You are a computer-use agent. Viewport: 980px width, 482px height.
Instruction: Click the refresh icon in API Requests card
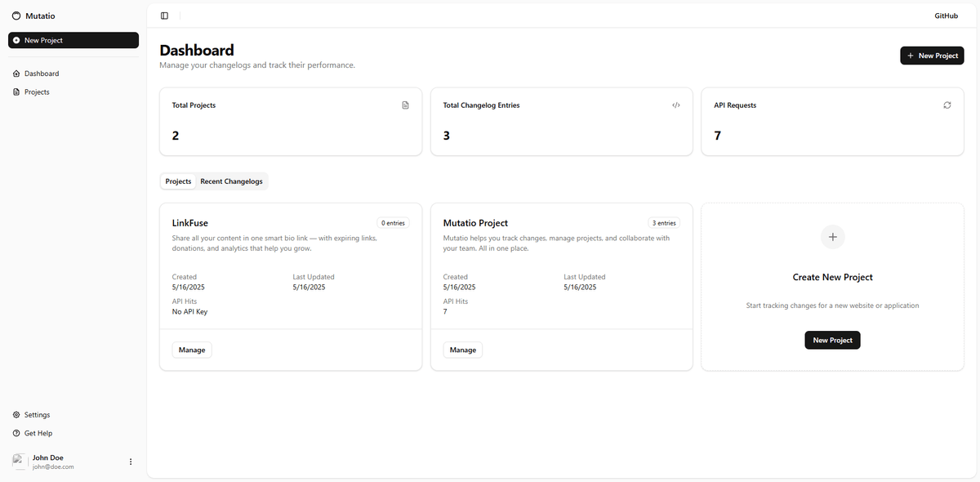tap(947, 105)
